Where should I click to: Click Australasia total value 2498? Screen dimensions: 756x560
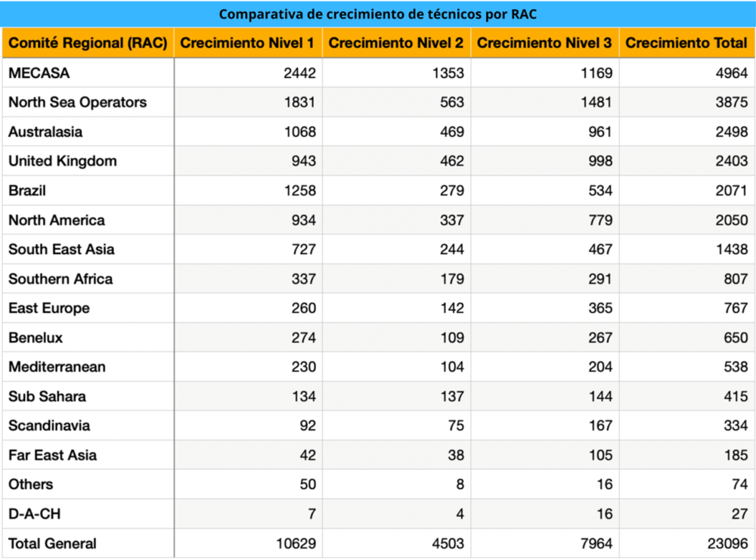732,131
